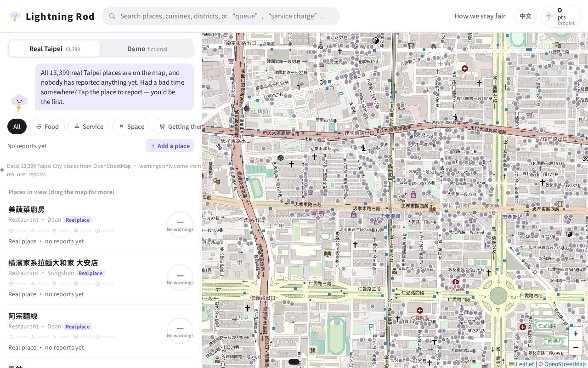Open the OpenStreetMap attribution link
Screen dimensions: 588x368
tap(565, 364)
